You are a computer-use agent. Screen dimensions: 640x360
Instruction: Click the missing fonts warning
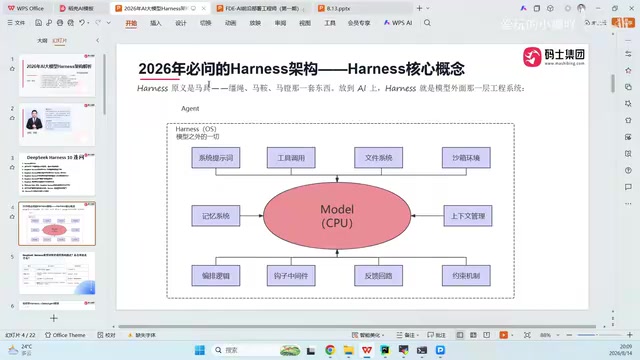[142, 335]
